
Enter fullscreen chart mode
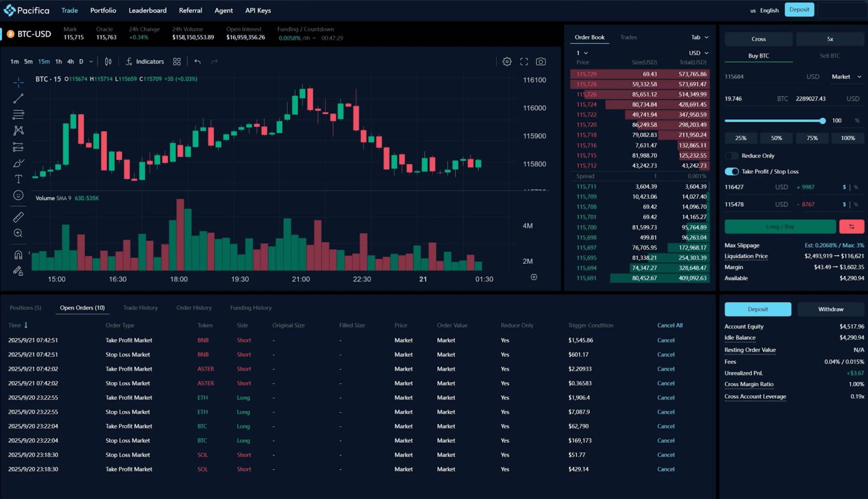click(524, 62)
